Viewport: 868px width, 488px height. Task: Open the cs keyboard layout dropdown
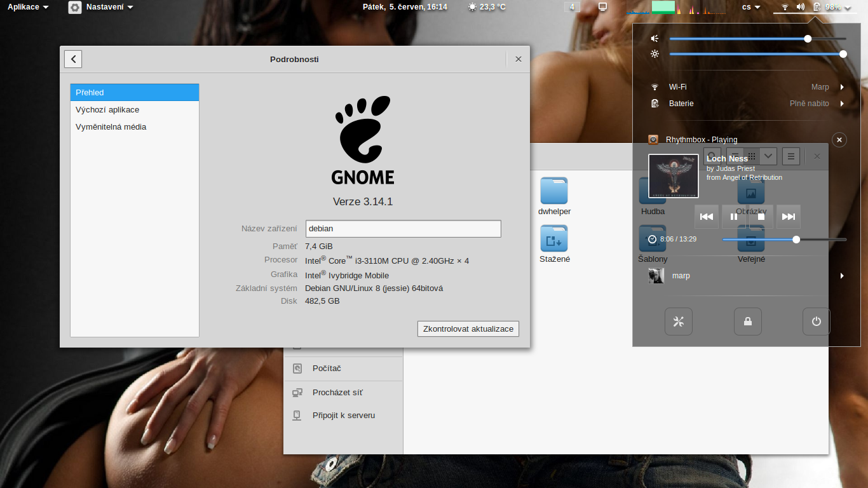coord(751,7)
